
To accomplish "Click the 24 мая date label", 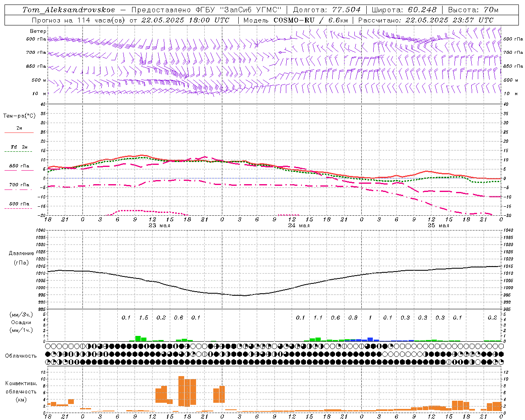I will [299, 226].
